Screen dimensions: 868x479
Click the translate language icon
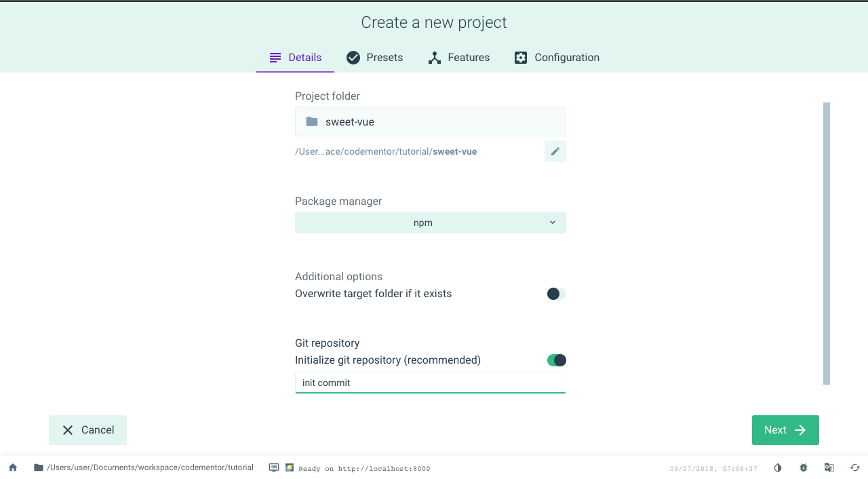point(829,467)
